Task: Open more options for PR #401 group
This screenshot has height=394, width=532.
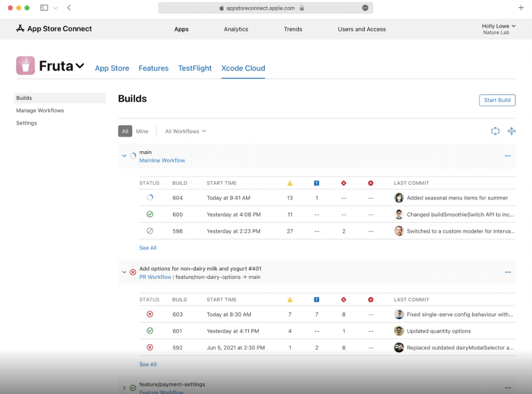Action: click(x=508, y=272)
